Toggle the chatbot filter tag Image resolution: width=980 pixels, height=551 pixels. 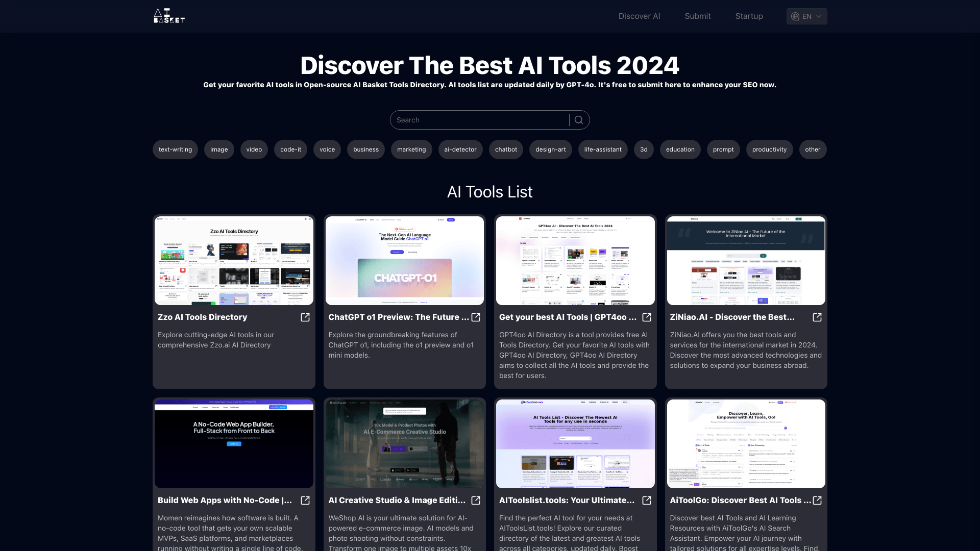pyautogui.click(x=505, y=149)
